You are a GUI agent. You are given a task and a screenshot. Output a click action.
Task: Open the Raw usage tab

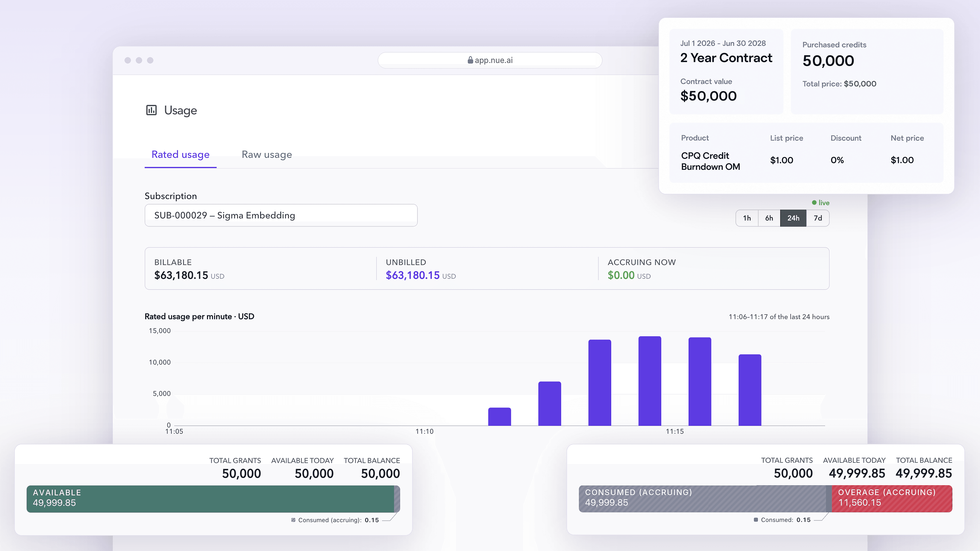pyautogui.click(x=267, y=154)
